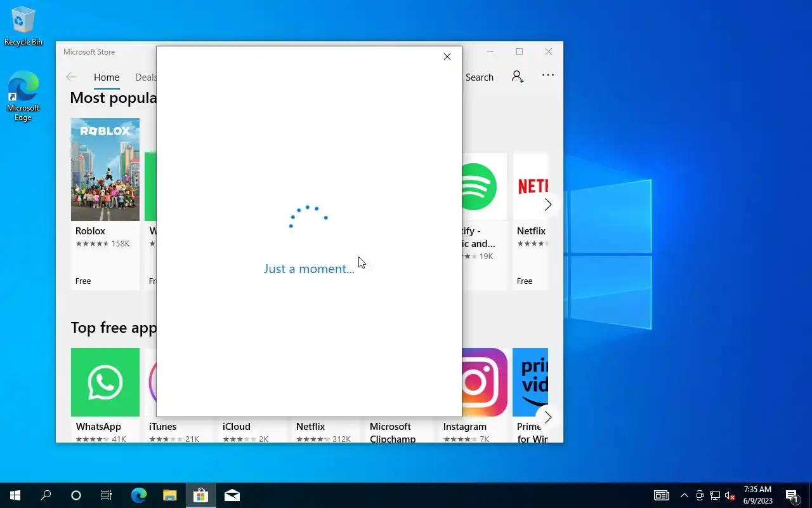Open the See more three-dots menu
Viewport: 812px width, 508px height.
[x=548, y=75]
